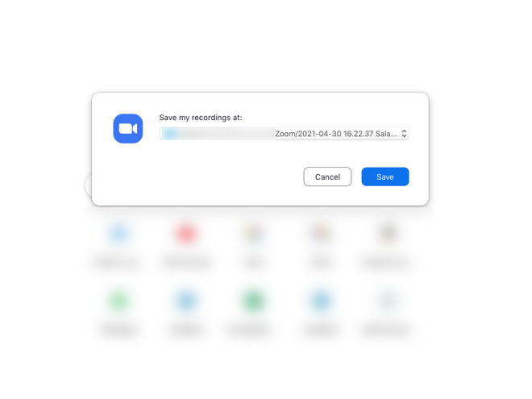
Task: Cancel the save recordings dialog
Action: 327,177
